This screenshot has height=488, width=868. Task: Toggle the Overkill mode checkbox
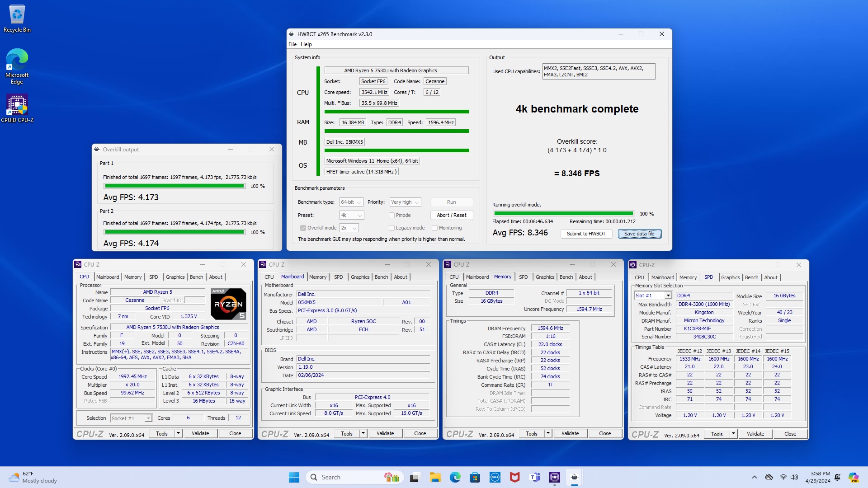(x=303, y=228)
